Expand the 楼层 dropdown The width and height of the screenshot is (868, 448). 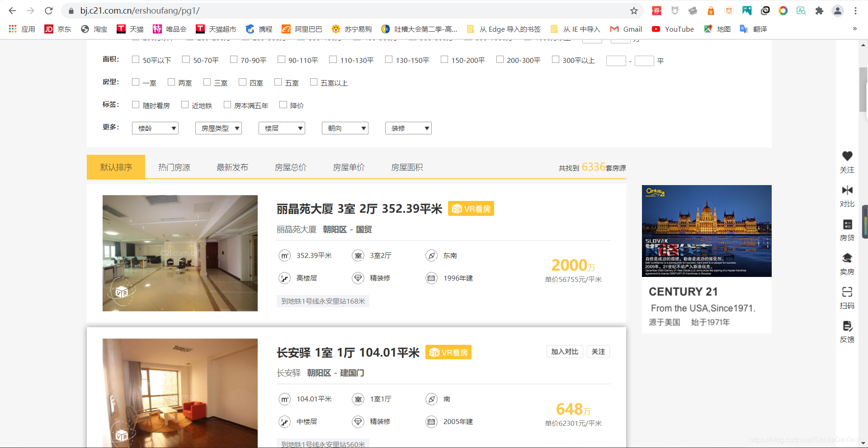[x=282, y=128]
